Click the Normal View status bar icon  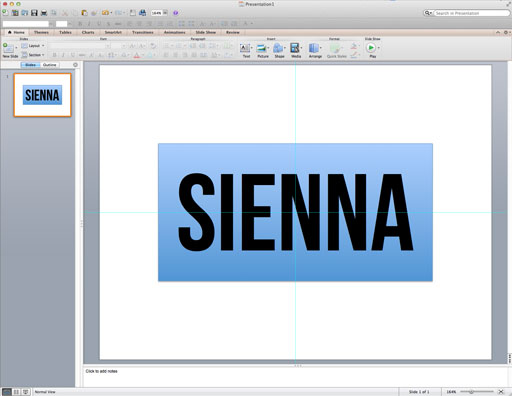6,392
